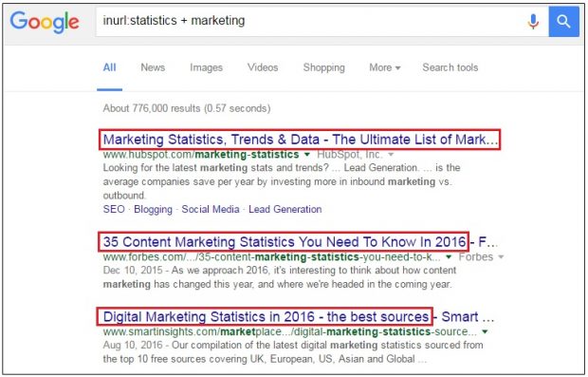Screen dimensions: 588x377
Task: Switch to the Shopping tab
Action: click(323, 67)
